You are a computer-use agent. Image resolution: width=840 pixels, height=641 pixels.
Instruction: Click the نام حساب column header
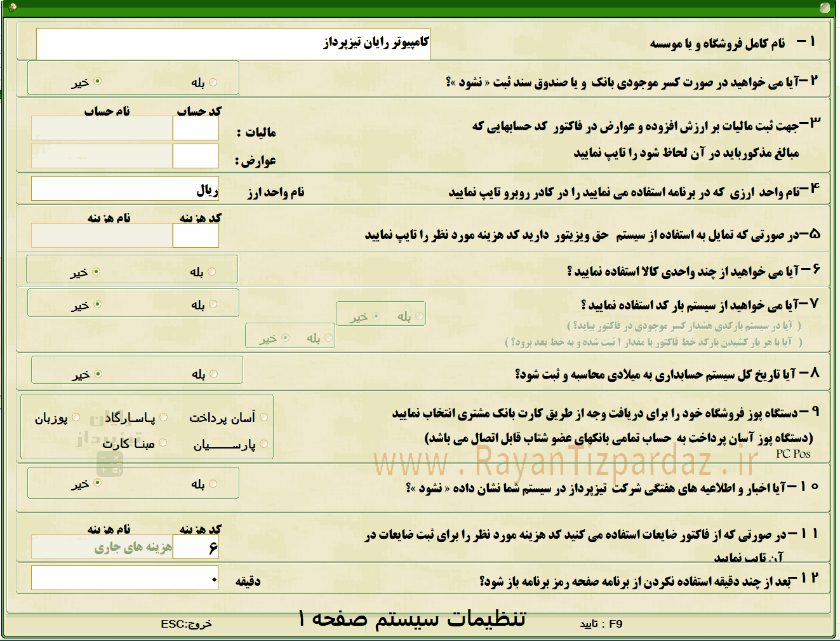(107, 111)
